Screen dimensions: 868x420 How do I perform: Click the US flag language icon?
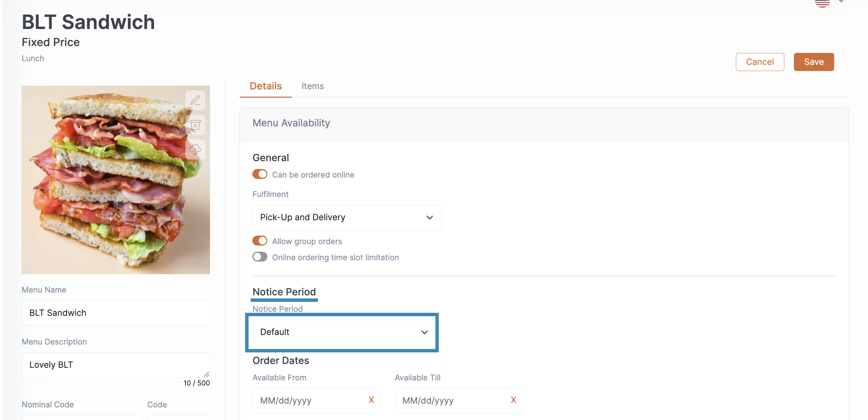tap(822, 3)
